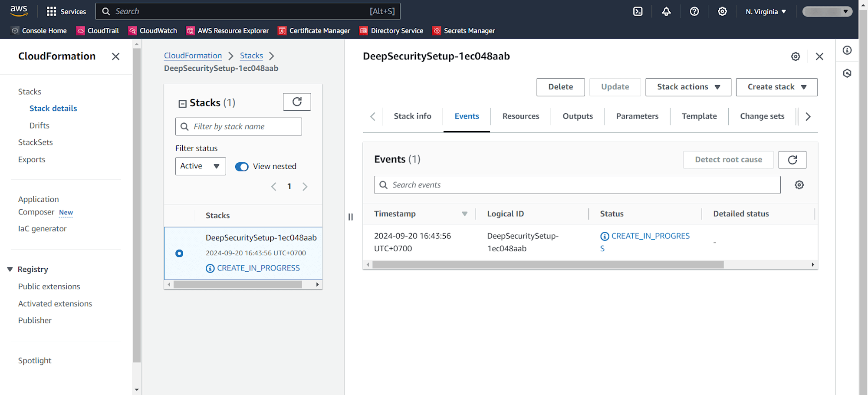Sort events by Timestamp column
Screen dimensions: 868x395
coord(464,214)
